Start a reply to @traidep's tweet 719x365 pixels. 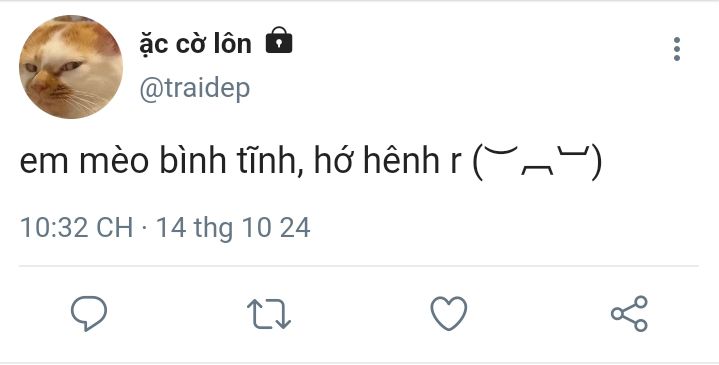click(89, 314)
